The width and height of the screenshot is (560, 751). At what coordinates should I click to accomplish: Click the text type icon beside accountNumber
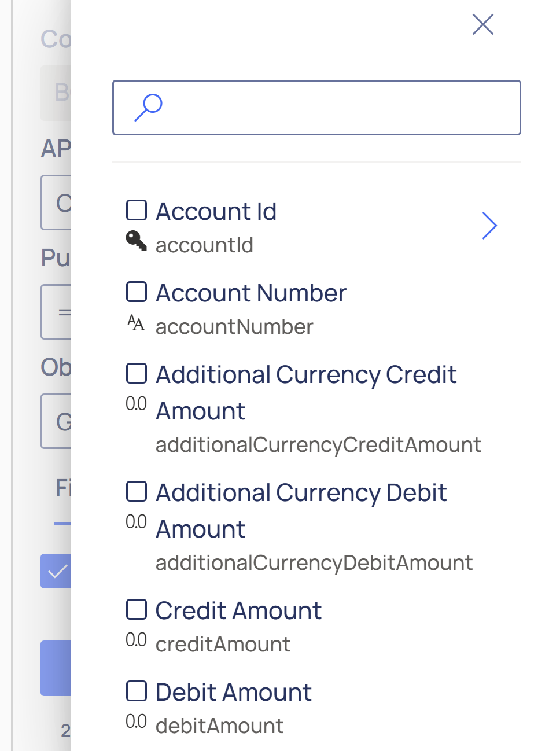(x=136, y=323)
